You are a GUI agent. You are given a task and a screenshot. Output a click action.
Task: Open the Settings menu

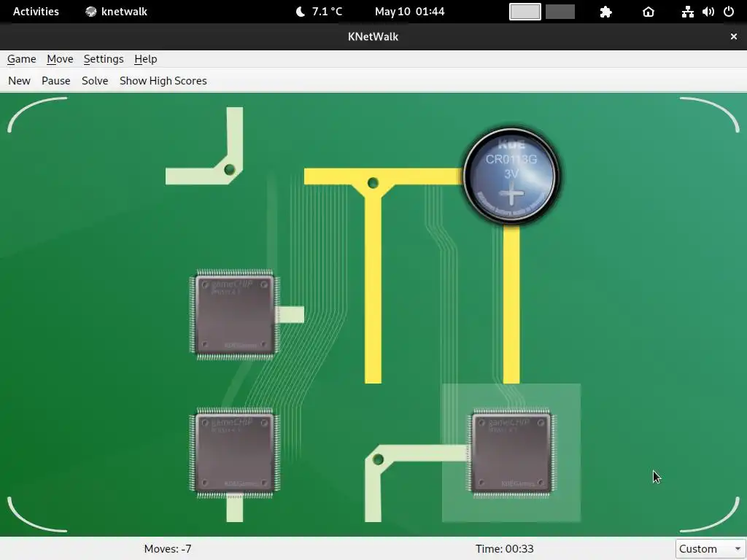[104, 59]
